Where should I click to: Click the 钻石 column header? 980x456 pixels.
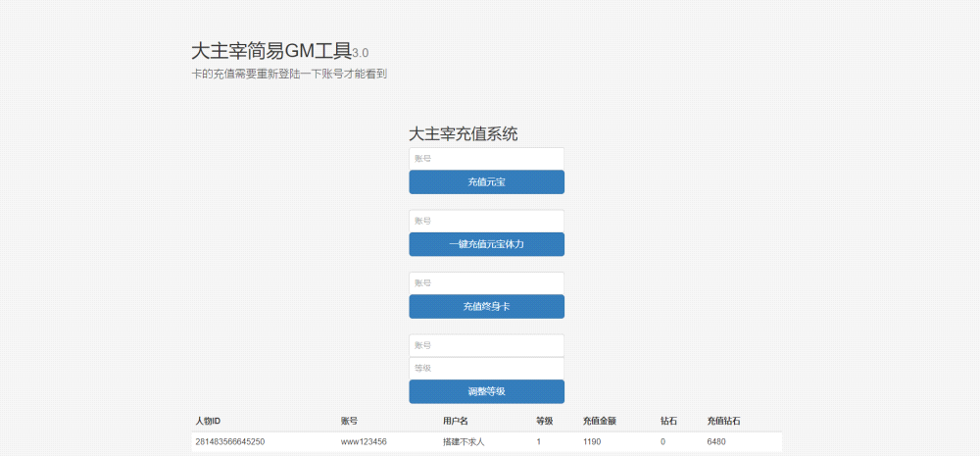pos(668,421)
